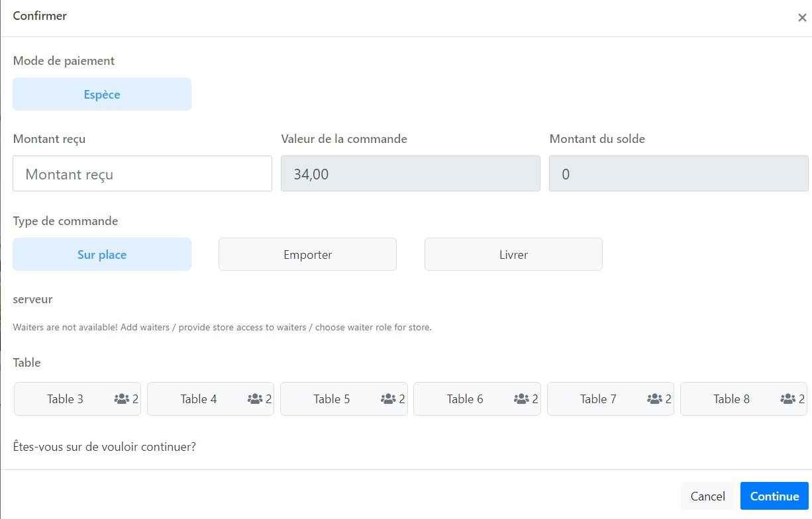Cancel the confirmation dialog
The height and width of the screenshot is (519, 812).
[x=707, y=496]
